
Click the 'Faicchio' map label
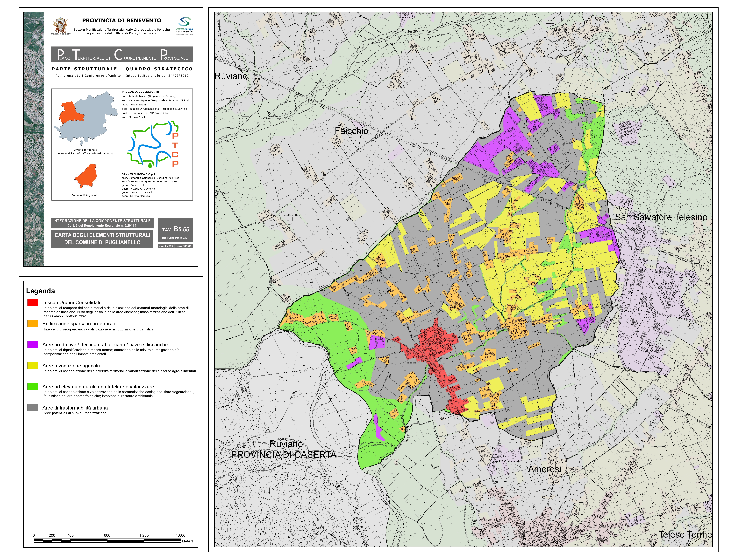pos(352,131)
